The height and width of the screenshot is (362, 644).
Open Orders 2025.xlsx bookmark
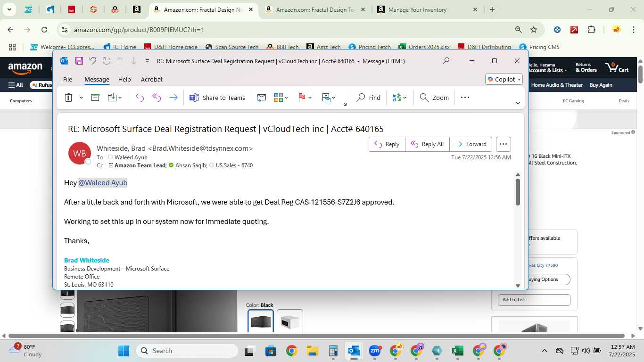pos(424,47)
